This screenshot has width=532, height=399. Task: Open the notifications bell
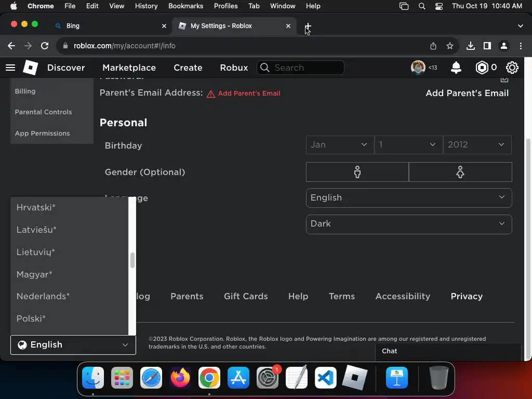coord(456,68)
